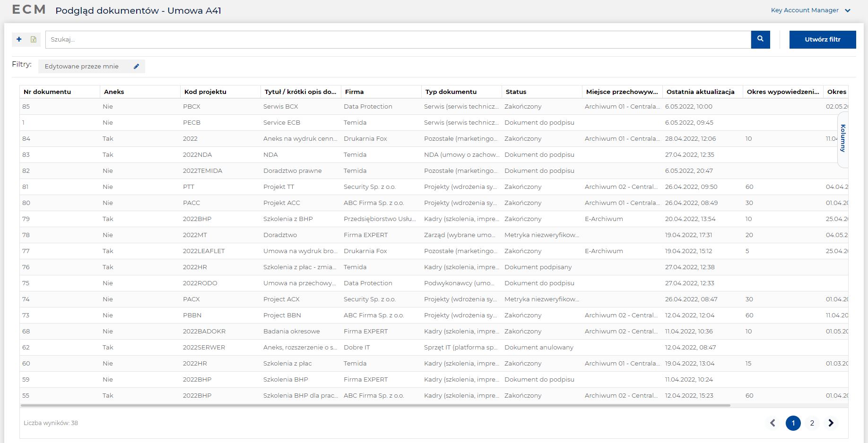The width and height of the screenshot is (868, 443).
Task: Sort by 'Kod projektu' column header
Action: [220, 92]
